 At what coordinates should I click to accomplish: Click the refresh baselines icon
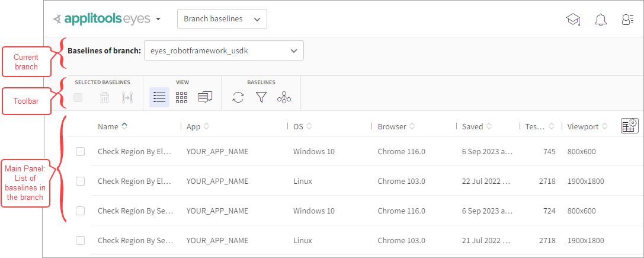pos(238,98)
